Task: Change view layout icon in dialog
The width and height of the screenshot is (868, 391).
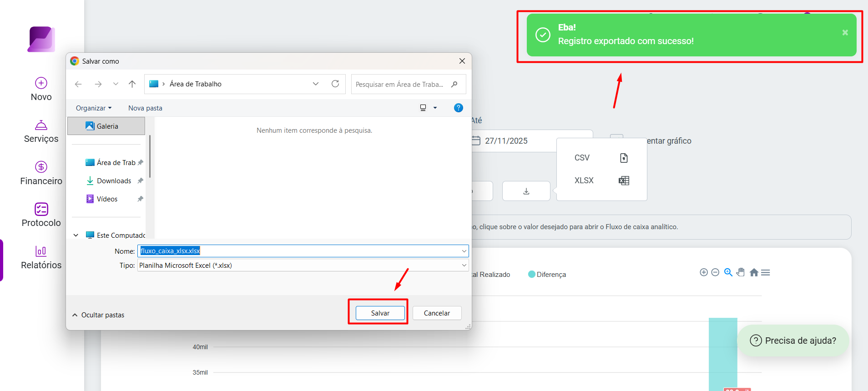Action: pos(423,108)
